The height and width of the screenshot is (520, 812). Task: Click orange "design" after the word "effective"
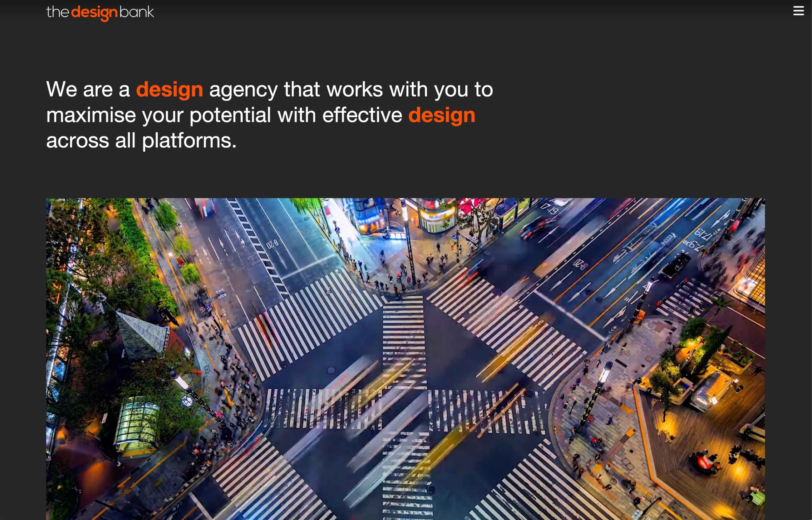tap(442, 115)
